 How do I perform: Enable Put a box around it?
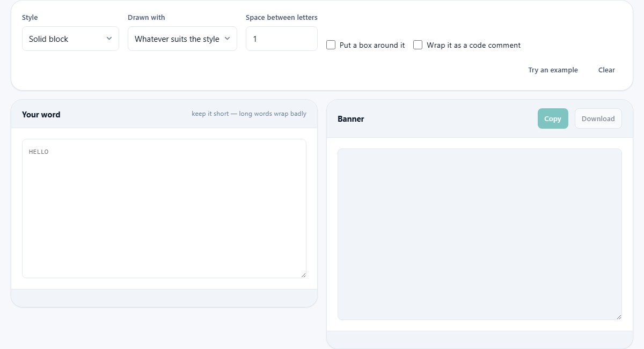tap(331, 45)
